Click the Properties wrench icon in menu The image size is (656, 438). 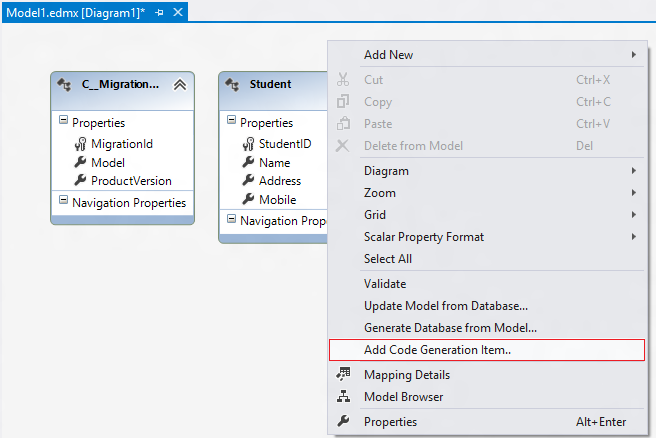343,422
